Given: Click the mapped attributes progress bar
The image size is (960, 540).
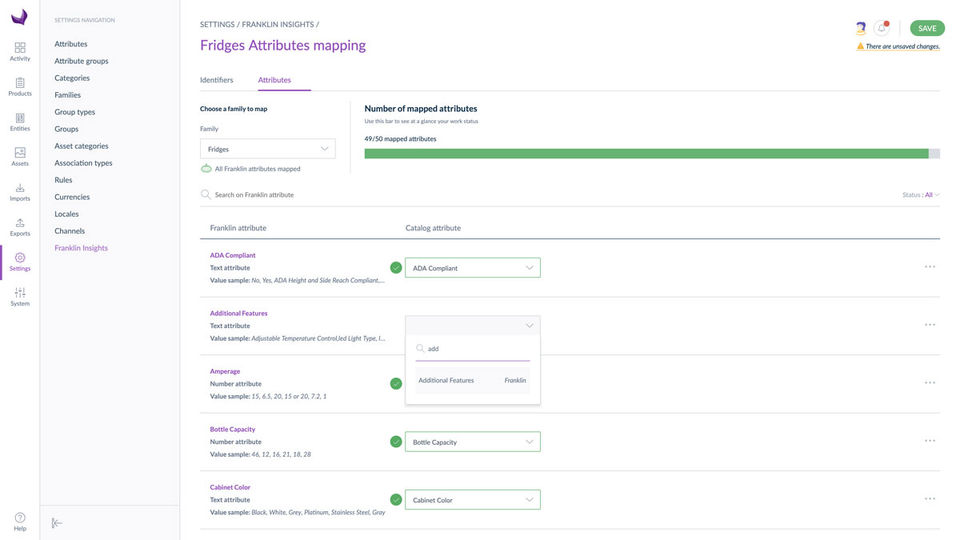Looking at the screenshot, I should pyautogui.click(x=651, y=154).
